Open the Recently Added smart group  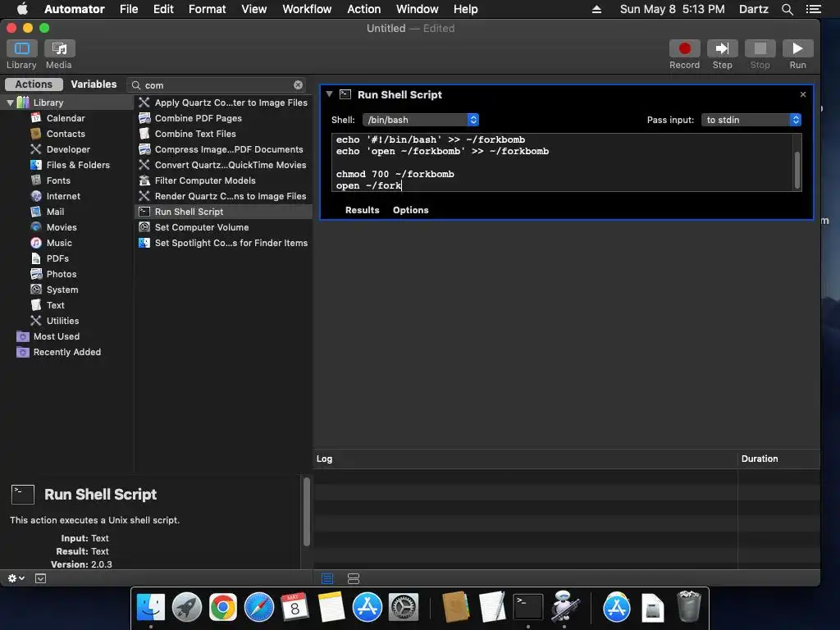point(67,352)
